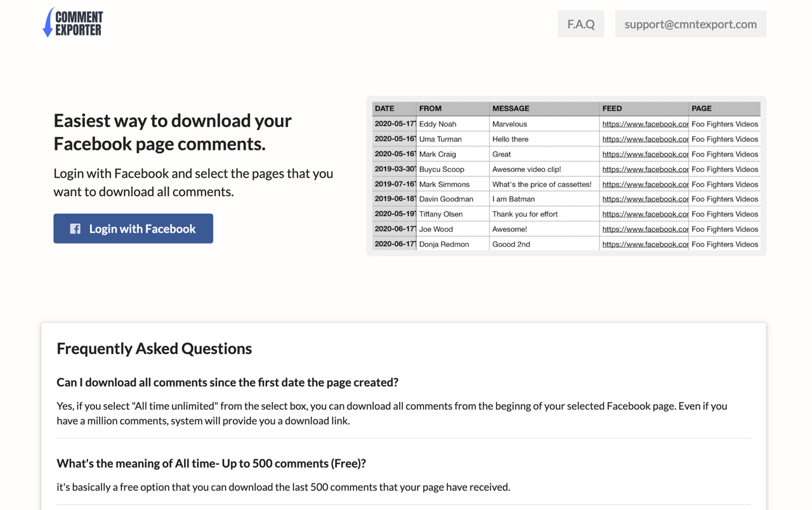Click the FEED column header
Screen dimensions: 812x510
click(x=644, y=108)
